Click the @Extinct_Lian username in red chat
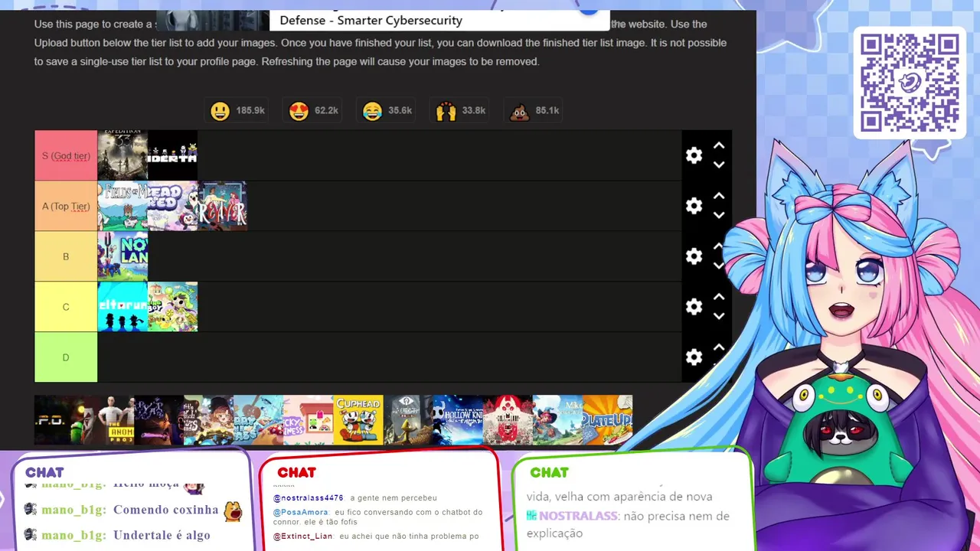 (x=303, y=536)
